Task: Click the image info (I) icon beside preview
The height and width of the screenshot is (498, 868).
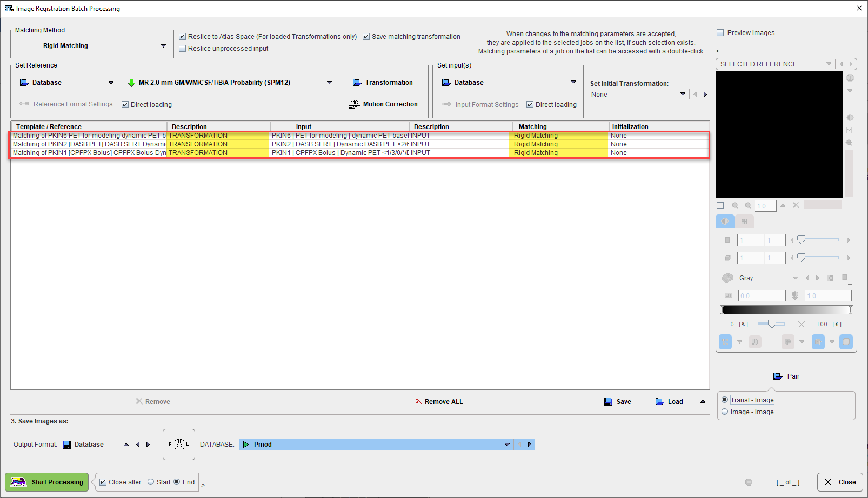Action: click(x=850, y=78)
